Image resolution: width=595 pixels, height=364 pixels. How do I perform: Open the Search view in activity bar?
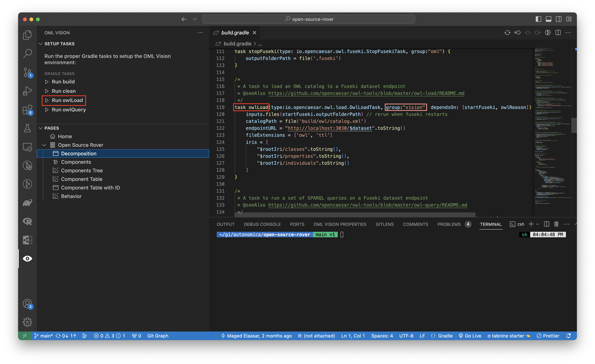point(27,53)
